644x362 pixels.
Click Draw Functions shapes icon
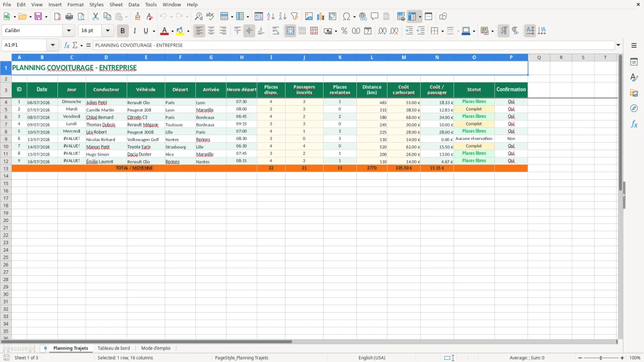[443, 17]
